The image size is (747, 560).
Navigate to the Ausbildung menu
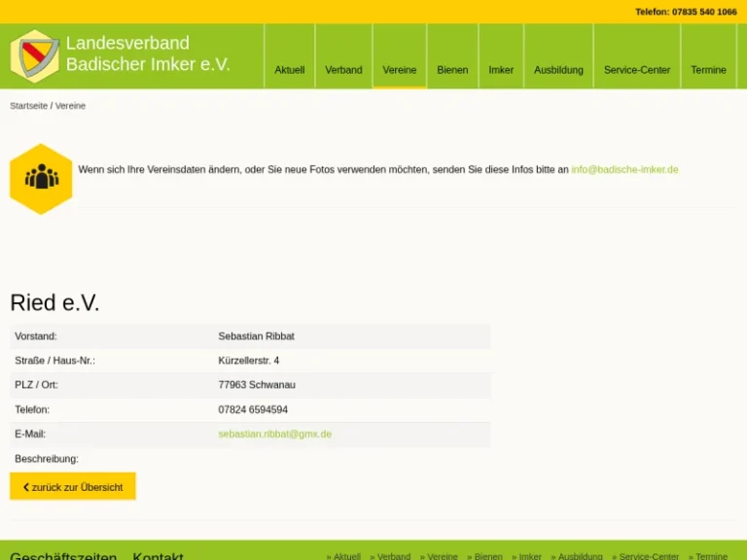(558, 70)
